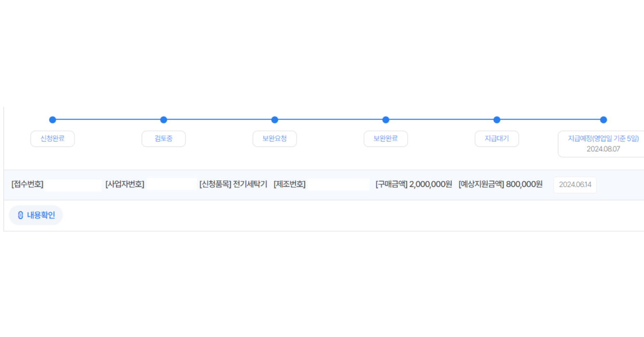Open the 내용확인 attachment button

[36, 215]
